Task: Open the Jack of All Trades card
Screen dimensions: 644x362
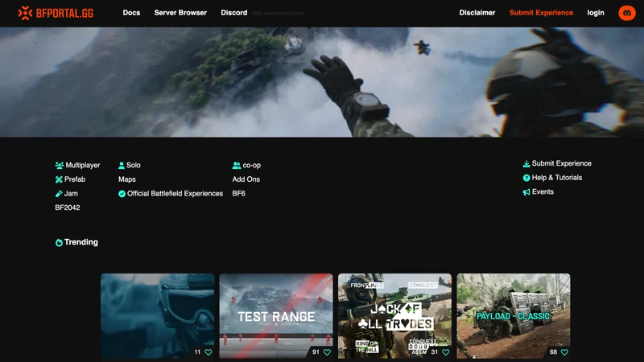Action: [394, 316]
